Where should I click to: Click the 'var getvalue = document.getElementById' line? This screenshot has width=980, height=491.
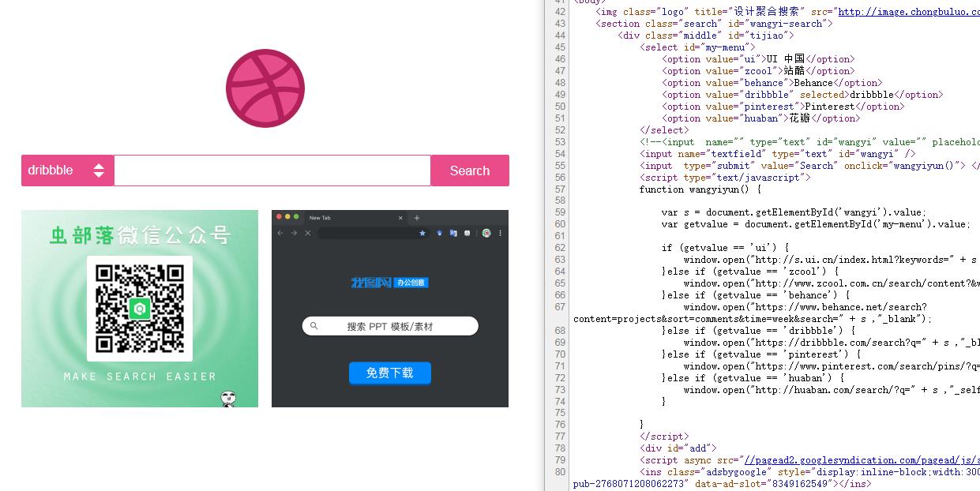coord(816,224)
